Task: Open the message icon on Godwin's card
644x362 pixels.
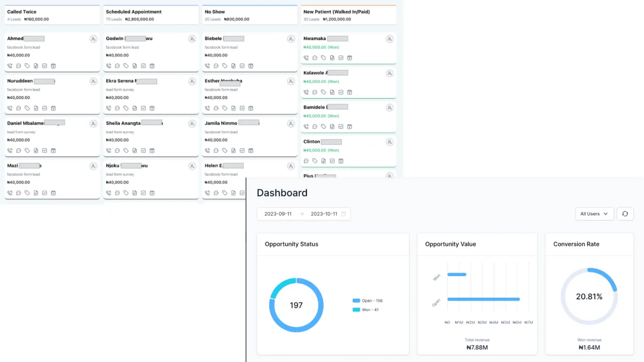Action: (x=117, y=66)
